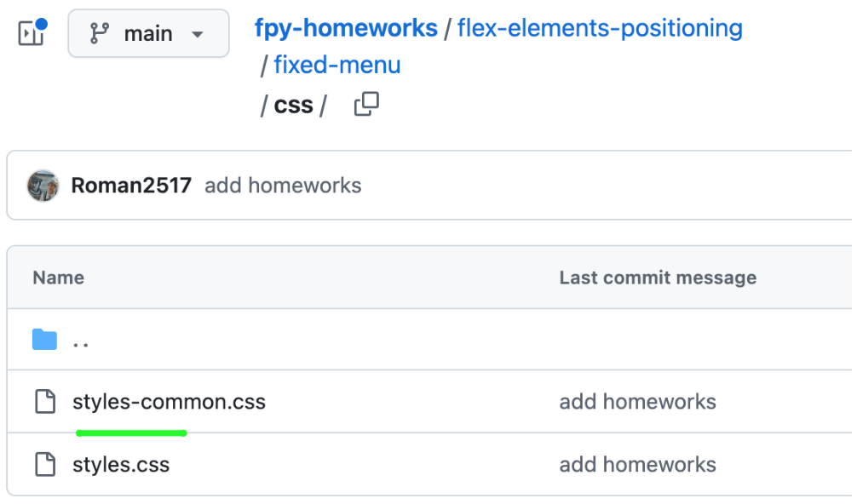Click the git branch icon in selector
857x504 pixels.
click(99, 33)
